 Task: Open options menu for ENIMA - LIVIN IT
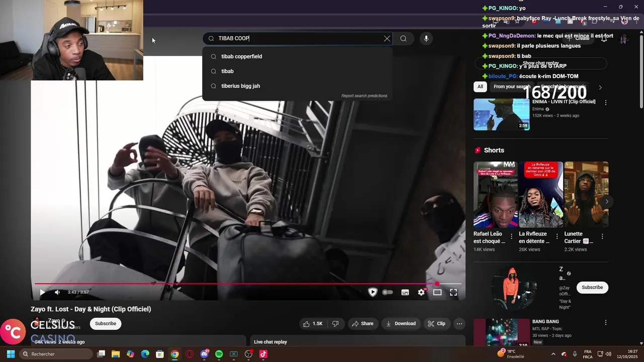[x=606, y=103]
